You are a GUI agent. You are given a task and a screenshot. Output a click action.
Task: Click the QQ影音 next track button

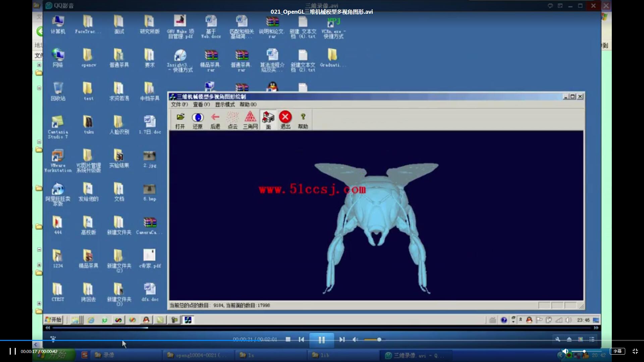(x=342, y=340)
